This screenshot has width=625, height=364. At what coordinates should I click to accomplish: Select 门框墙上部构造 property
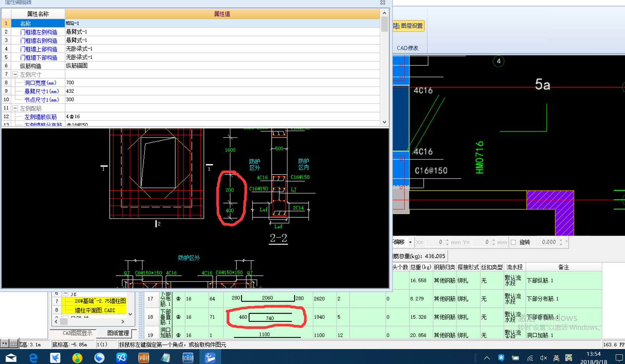pos(39,49)
